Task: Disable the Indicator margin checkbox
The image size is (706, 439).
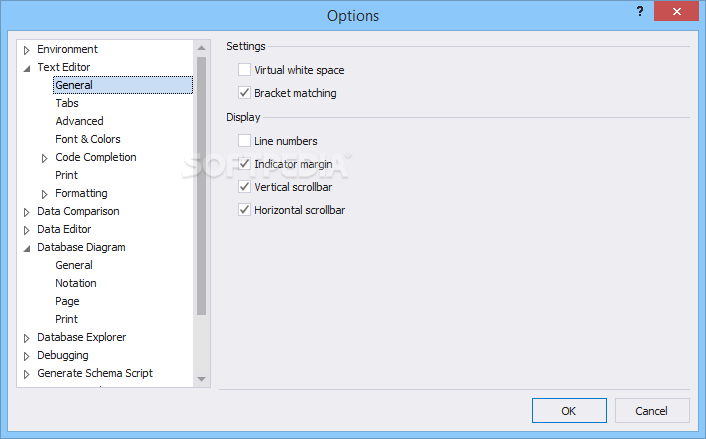Action: (x=245, y=163)
